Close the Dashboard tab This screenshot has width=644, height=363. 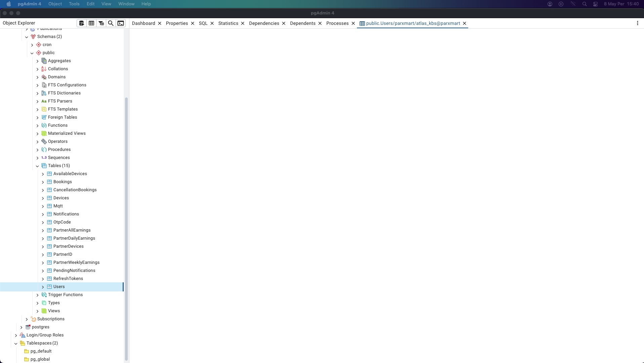160,23
